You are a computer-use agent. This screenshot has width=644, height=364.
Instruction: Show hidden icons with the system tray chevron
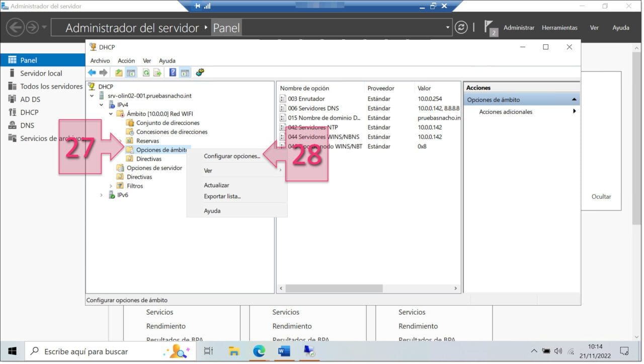534,351
